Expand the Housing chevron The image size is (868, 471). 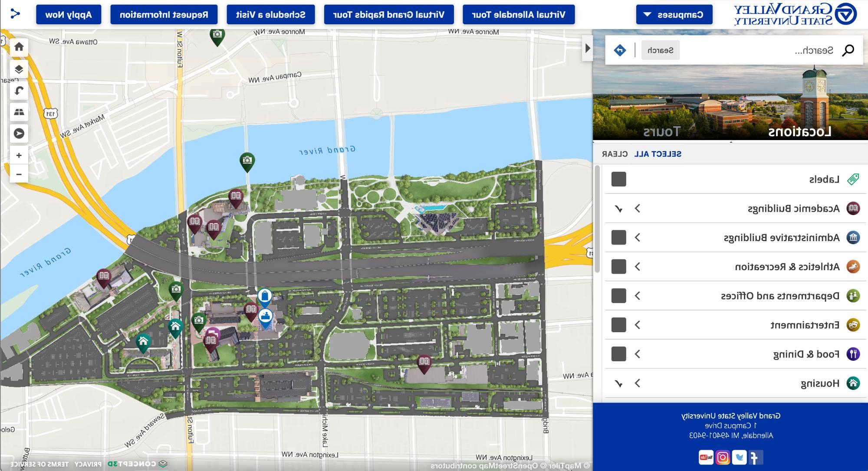(637, 383)
